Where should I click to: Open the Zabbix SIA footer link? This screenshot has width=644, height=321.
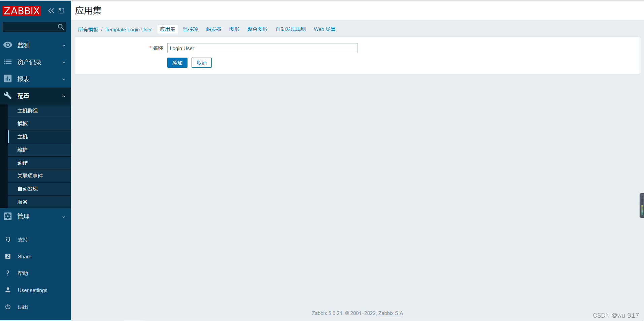(x=391, y=313)
